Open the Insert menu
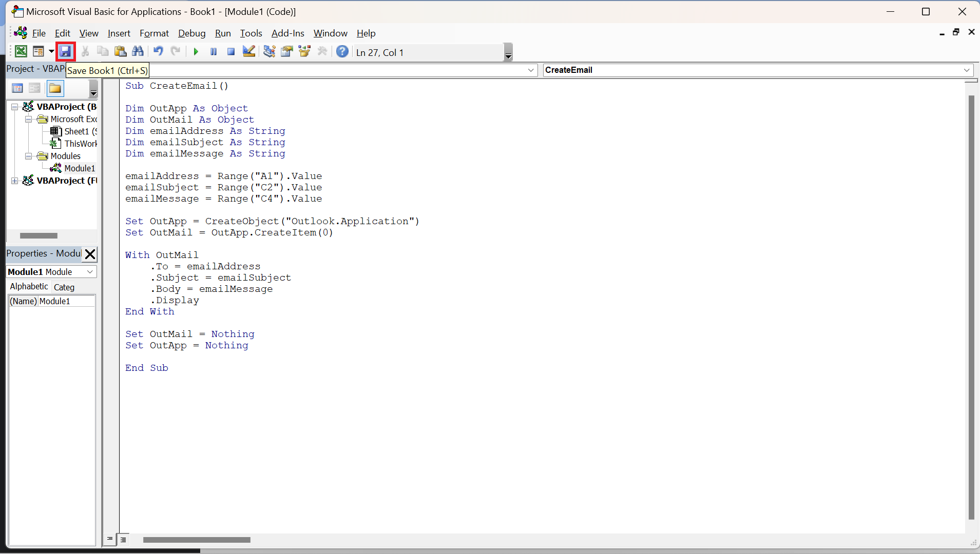 119,33
